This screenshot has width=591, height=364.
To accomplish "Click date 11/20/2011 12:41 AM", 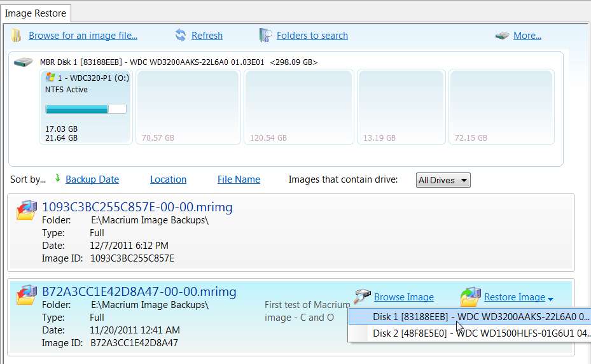I will pos(135,330).
